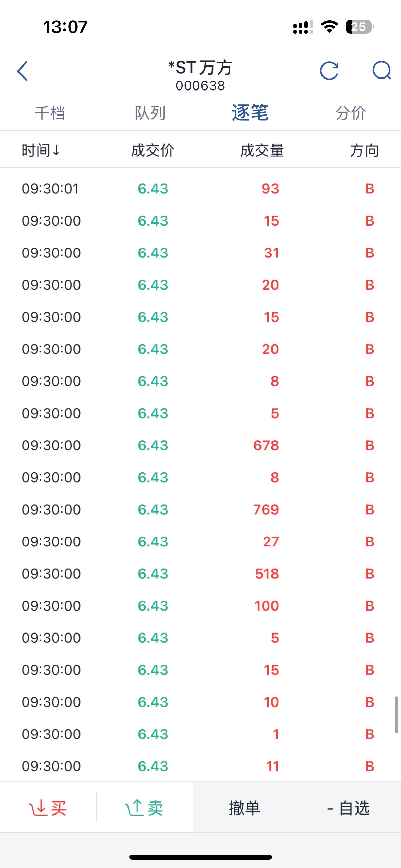
Task: Tap the Wi-Fi status icon
Action: (329, 27)
